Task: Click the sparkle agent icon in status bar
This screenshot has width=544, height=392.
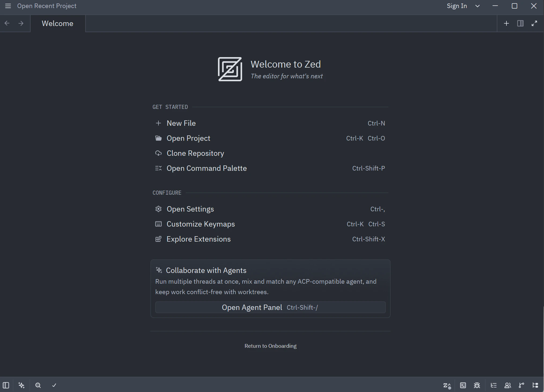Action: 21,385
